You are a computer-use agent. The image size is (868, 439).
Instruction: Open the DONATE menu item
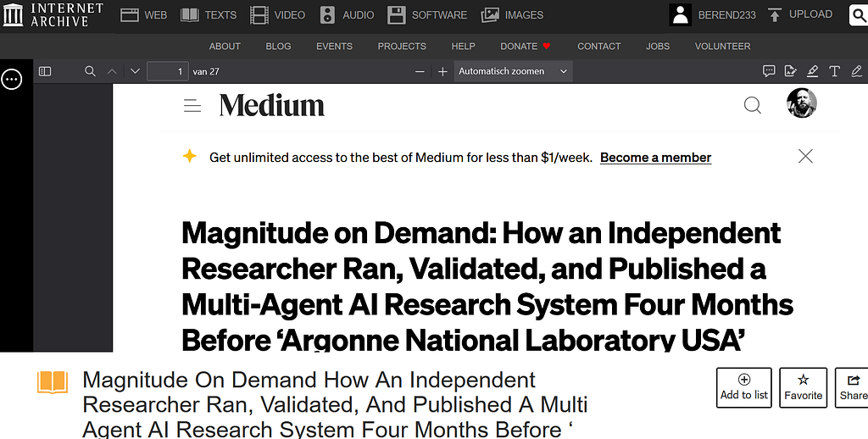pyautogui.click(x=526, y=46)
